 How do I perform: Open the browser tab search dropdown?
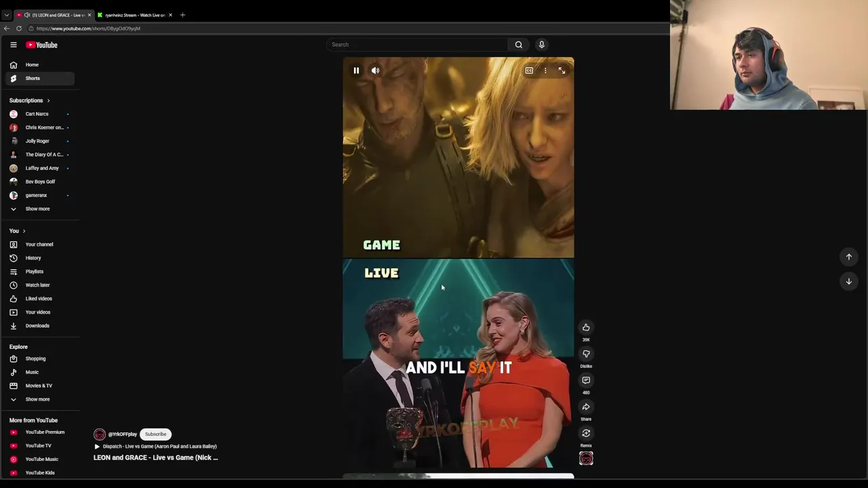point(6,15)
